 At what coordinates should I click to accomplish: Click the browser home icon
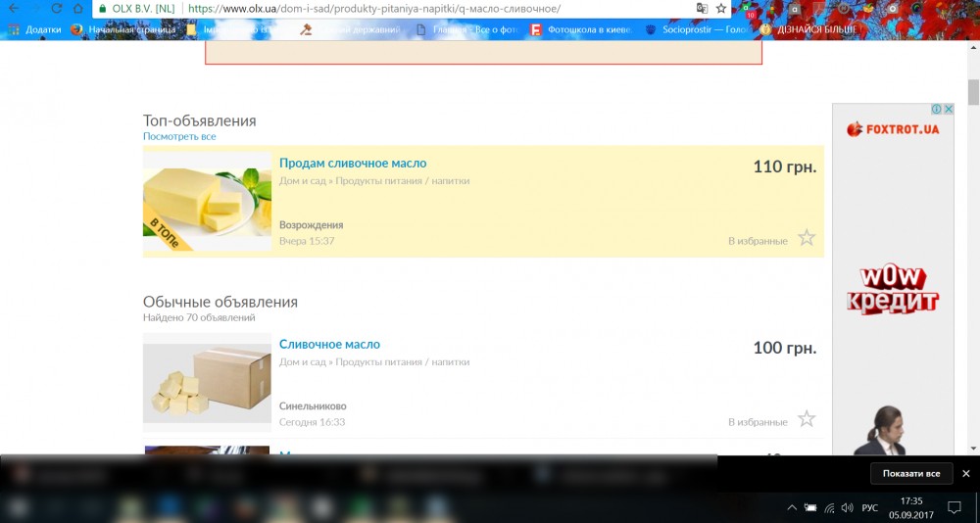78,9
